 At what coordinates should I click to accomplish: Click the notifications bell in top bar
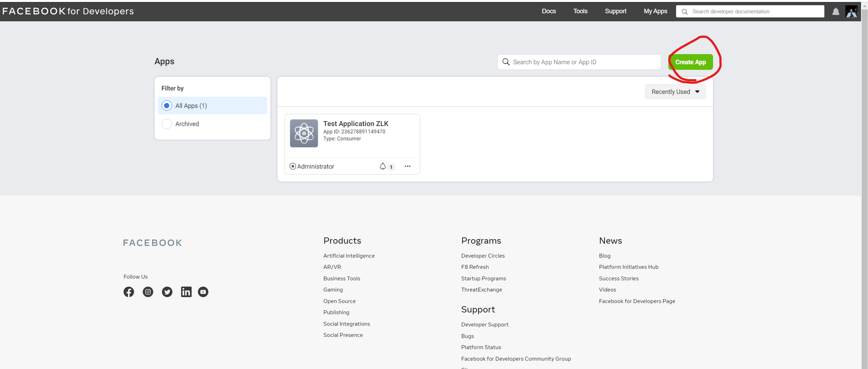click(x=835, y=12)
